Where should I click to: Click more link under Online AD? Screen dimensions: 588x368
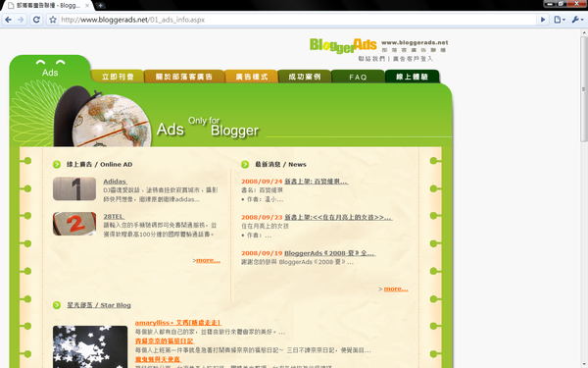pos(208,260)
